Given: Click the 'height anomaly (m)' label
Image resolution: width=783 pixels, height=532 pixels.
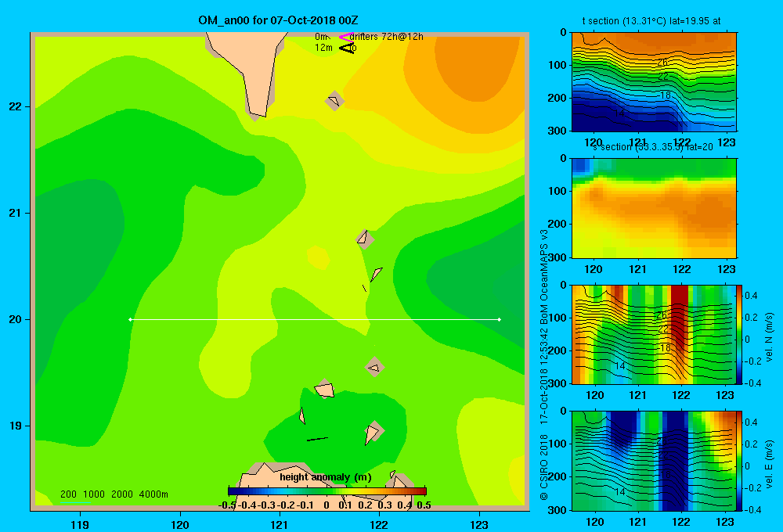Looking at the screenshot, I should (x=326, y=477).
